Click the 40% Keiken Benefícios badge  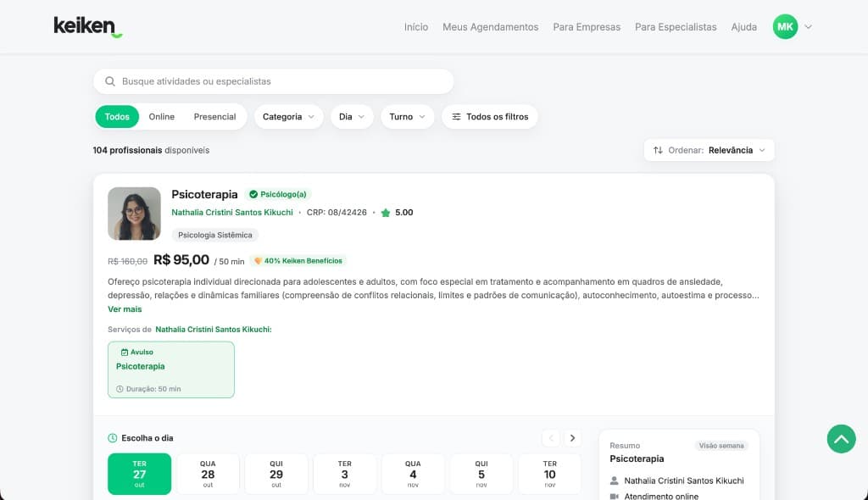click(298, 261)
